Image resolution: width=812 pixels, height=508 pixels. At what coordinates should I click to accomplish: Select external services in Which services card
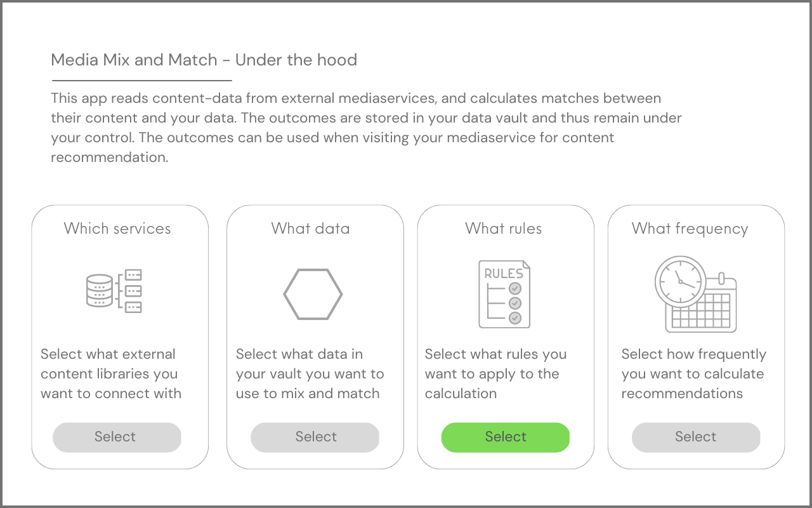pyautogui.click(x=117, y=437)
